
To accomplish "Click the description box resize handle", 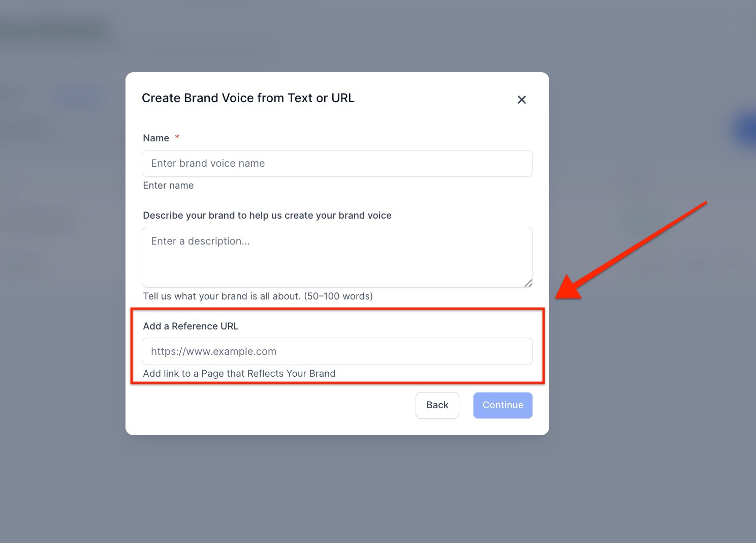I will tap(528, 283).
